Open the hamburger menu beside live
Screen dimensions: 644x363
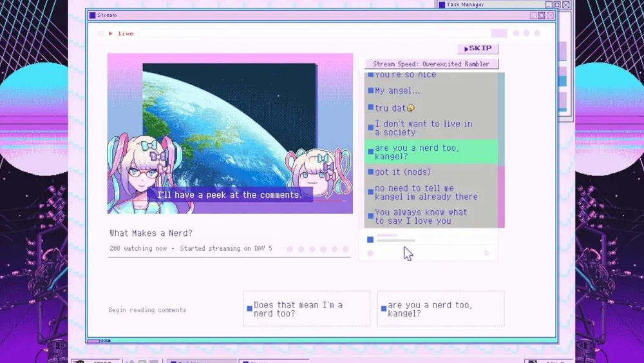tap(100, 34)
